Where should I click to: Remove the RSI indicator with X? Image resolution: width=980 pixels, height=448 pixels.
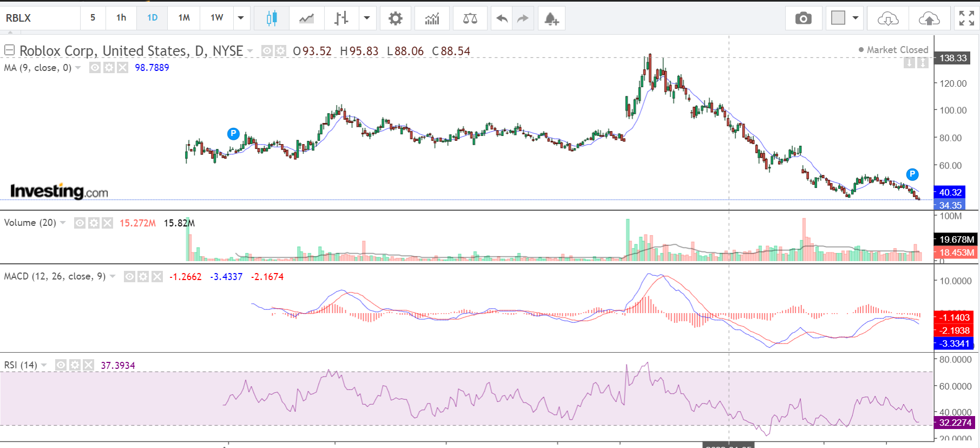click(89, 365)
